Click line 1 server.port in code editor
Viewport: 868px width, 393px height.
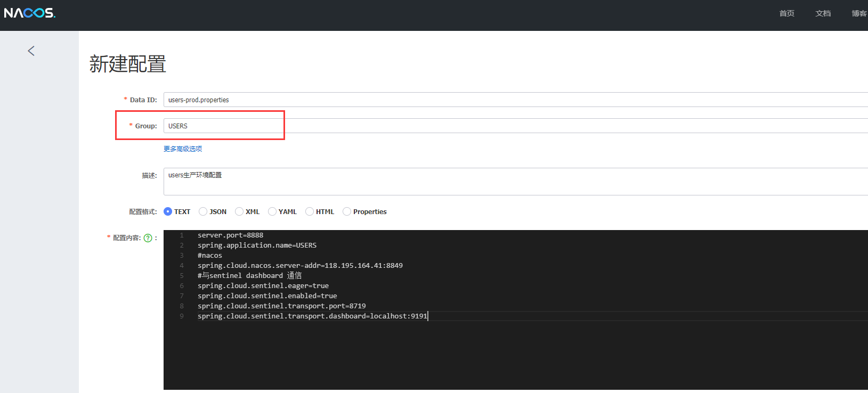(230, 235)
